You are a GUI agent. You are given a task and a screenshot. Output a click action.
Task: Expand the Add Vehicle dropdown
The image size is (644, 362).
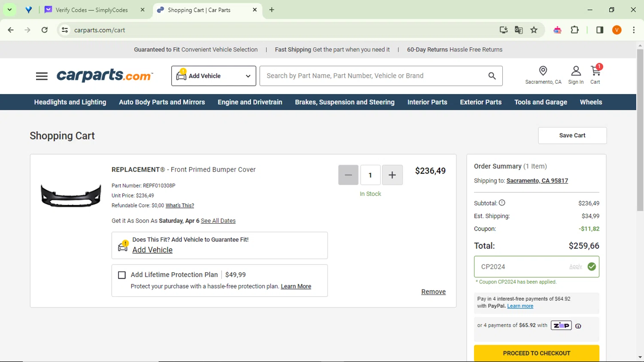click(x=214, y=76)
